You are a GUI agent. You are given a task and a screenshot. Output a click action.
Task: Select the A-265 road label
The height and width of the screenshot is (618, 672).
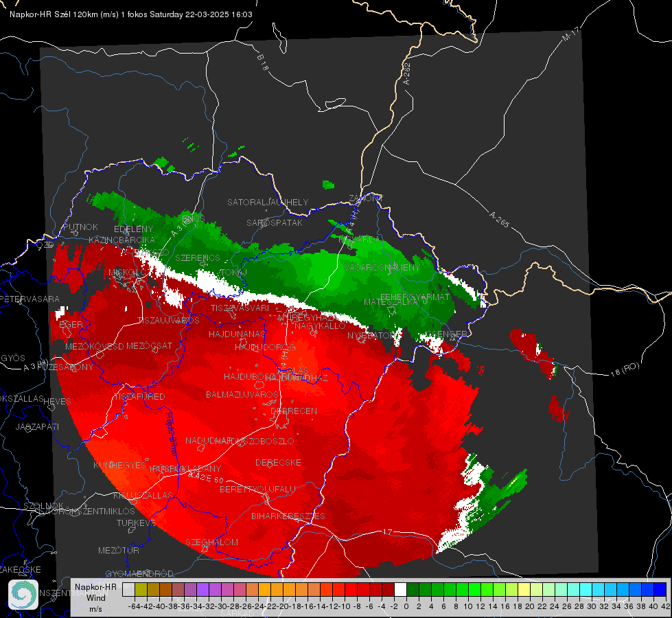point(499,219)
